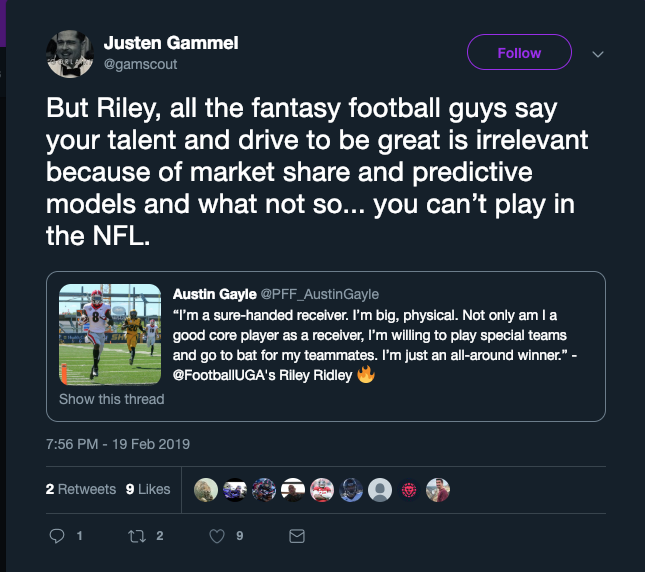Screen dimensions: 645x572
Task: View the 9 Likes list
Action: coord(148,490)
